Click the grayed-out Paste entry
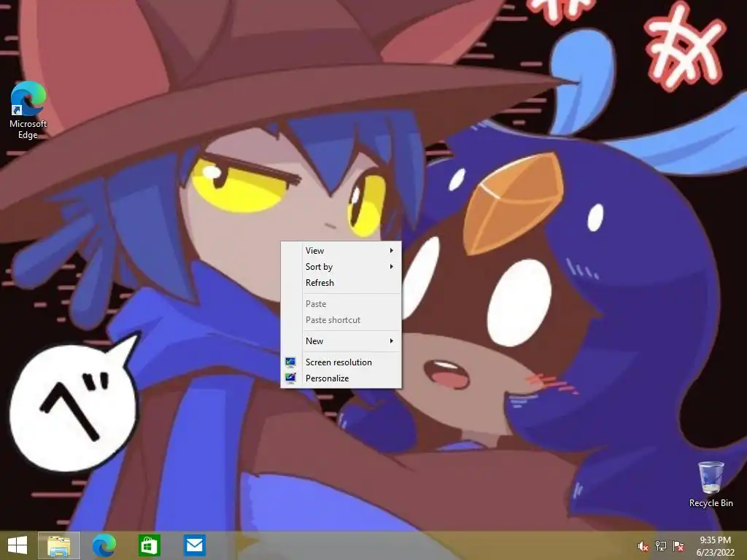Screen dimensions: 747x560 click(341, 304)
